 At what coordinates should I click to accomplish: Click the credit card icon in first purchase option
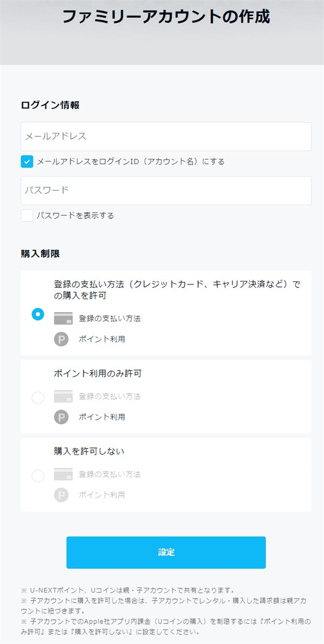click(x=63, y=318)
